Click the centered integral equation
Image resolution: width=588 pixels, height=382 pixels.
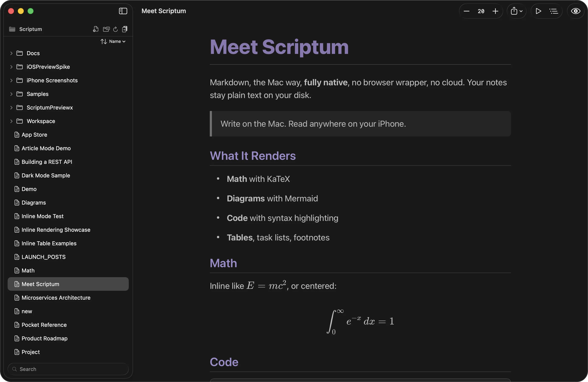(x=360, y=322)
